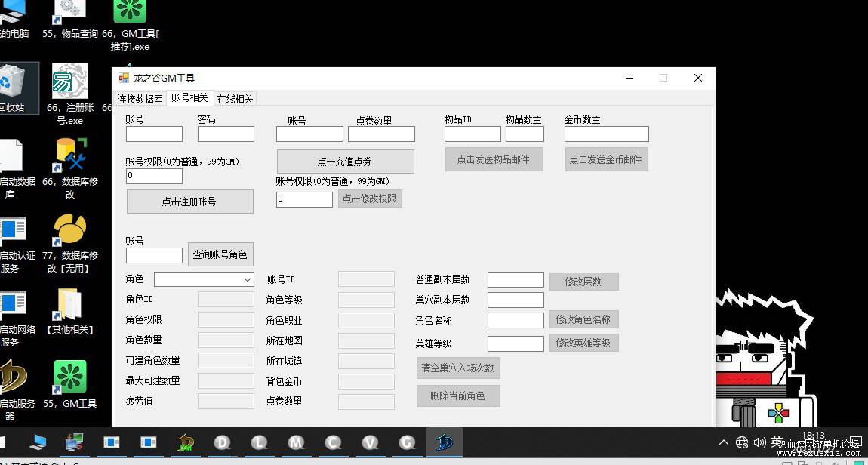The height and width of the screenshot is (465, 868).
Task: Click the 密码 password input field
Action: pyautogui.click(x=226, y=134)
